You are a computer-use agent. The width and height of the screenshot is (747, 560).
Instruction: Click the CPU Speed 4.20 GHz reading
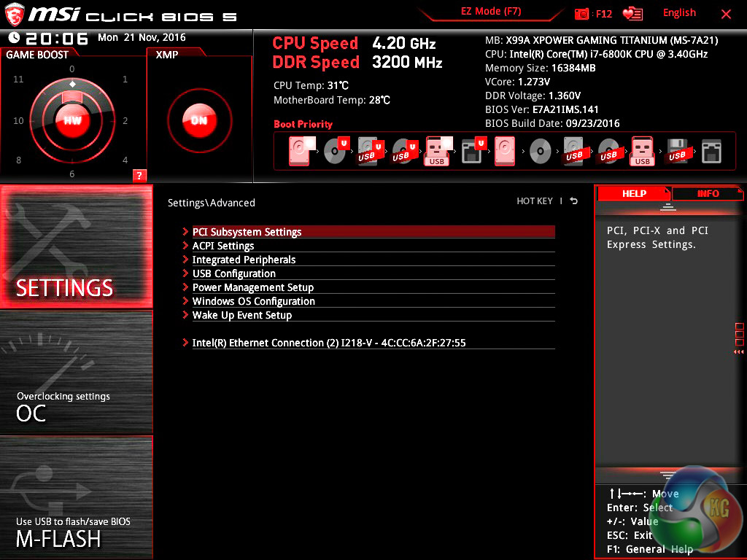pos(354,43)
